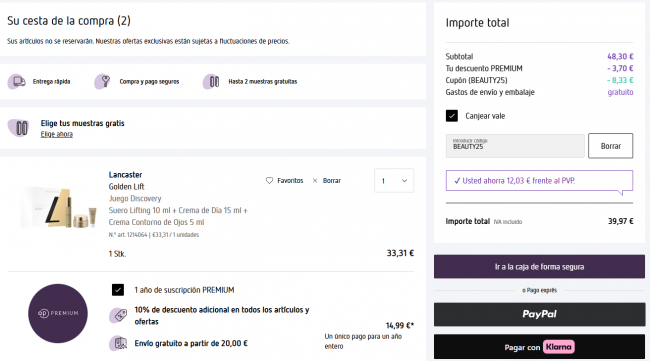Click Ir a la caja de forma segura

539,267
